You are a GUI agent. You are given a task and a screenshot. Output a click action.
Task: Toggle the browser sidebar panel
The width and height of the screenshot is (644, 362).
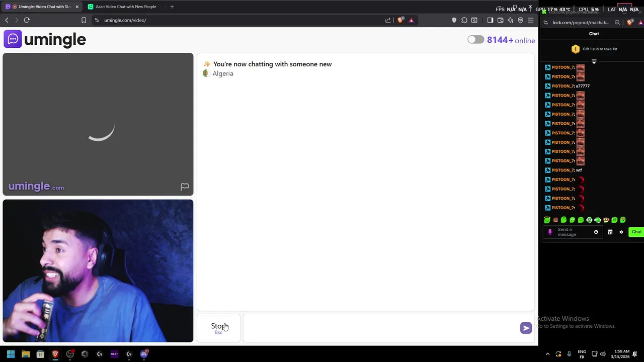click(x=490, y=20)
